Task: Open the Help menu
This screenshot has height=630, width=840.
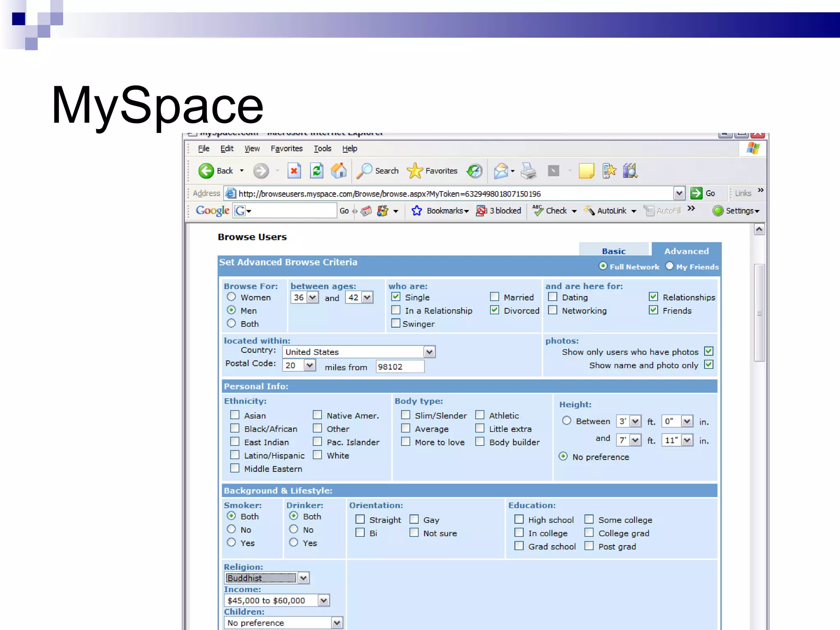Action: (349, 148)
